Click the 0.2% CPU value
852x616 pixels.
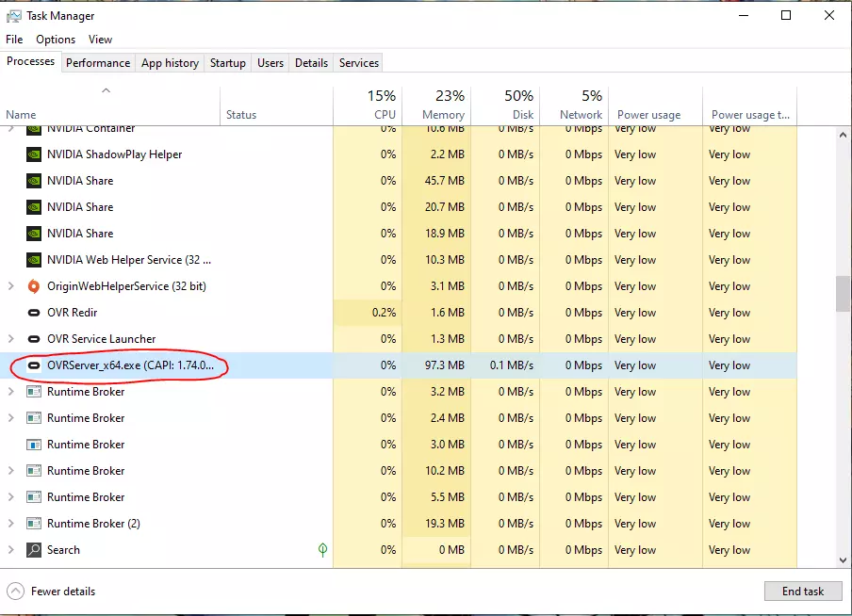point(384,313)
